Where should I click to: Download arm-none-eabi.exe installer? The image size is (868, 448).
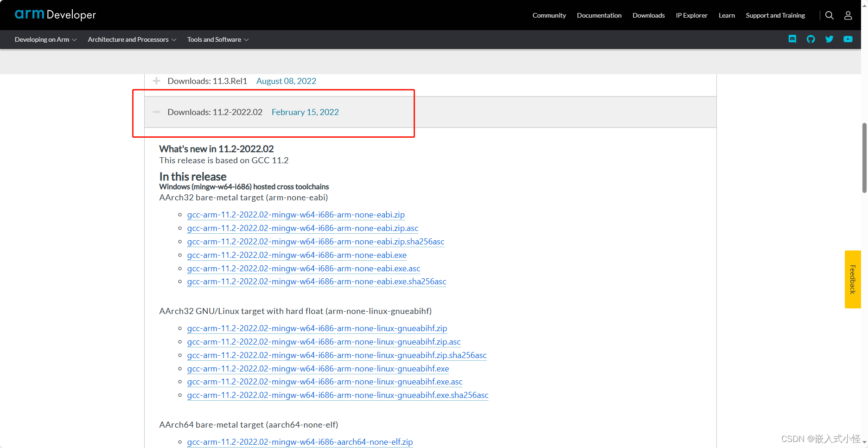tap(297, 255)
